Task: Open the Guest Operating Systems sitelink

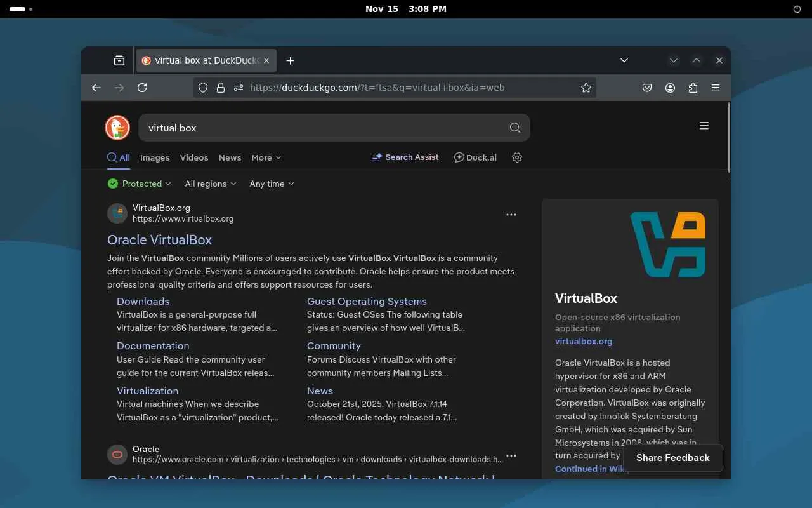Action: tap(367, 301)
